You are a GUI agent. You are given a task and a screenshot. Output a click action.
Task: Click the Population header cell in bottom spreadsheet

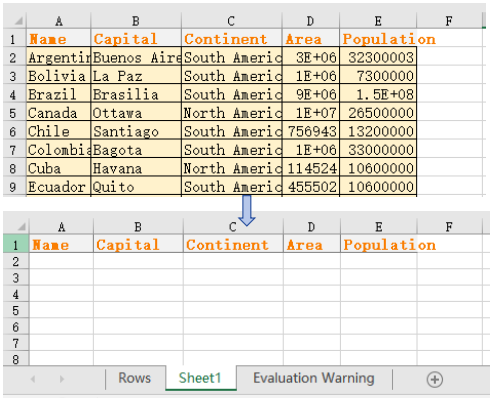379,244
